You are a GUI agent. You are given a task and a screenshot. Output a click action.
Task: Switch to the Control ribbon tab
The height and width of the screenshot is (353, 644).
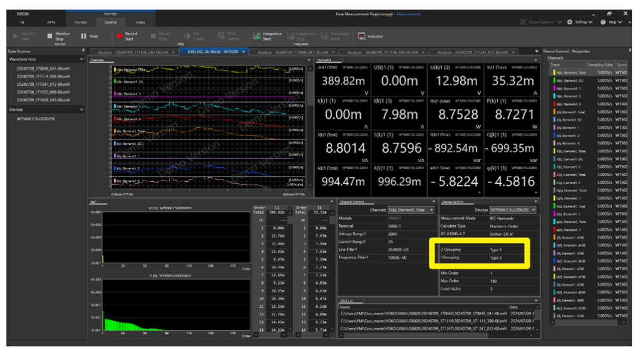pos(110,22)
